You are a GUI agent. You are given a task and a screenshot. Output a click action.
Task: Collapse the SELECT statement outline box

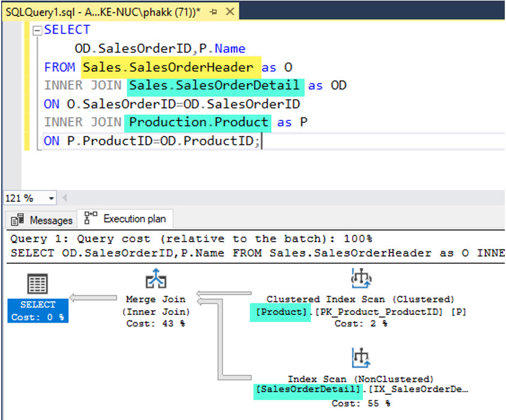(37, 30)
